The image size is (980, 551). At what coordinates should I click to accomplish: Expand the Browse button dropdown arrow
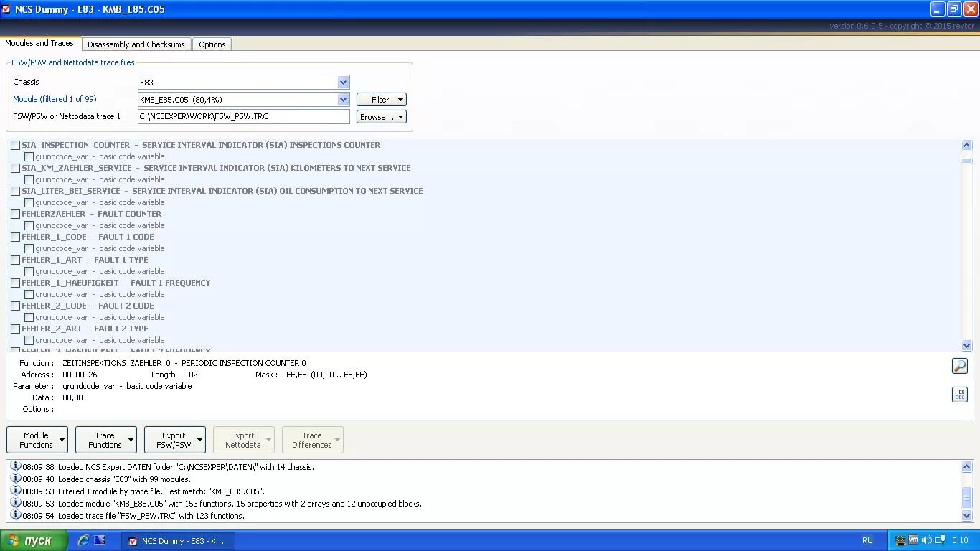tap(400, 117)
